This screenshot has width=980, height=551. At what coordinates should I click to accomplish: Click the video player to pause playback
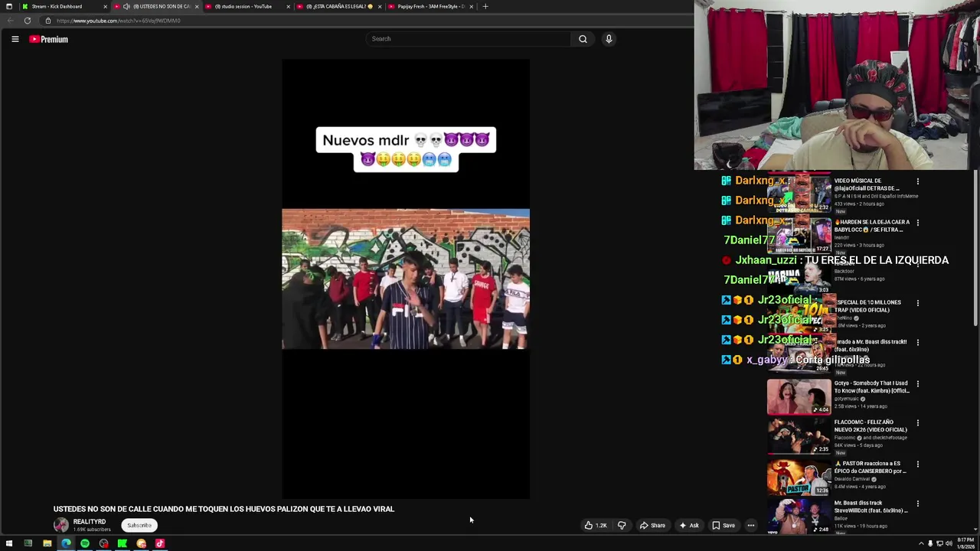pyautogui.click(x=406, y=279)
